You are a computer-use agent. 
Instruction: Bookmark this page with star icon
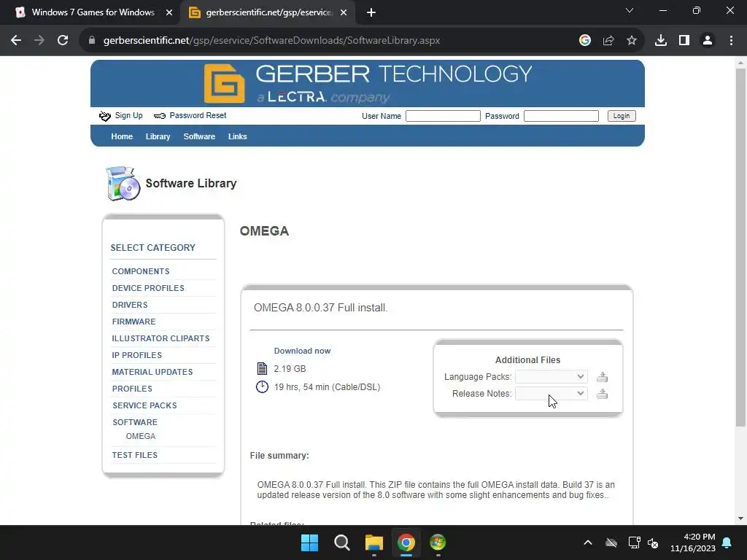point(632,41)
